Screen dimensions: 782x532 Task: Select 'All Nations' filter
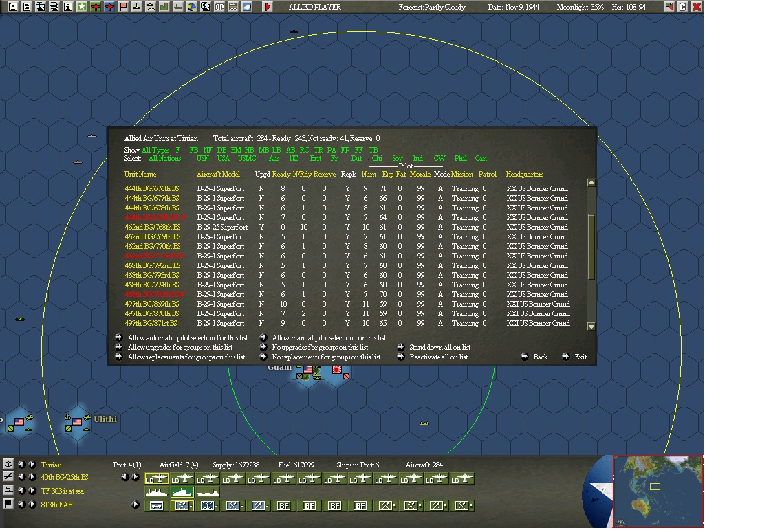164,159
